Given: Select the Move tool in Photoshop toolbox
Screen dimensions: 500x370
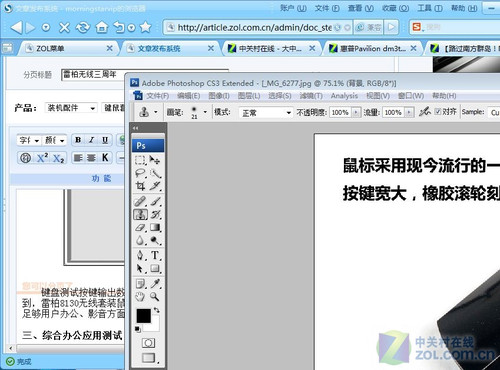Looking at the screenshot, I should point(155,160).
